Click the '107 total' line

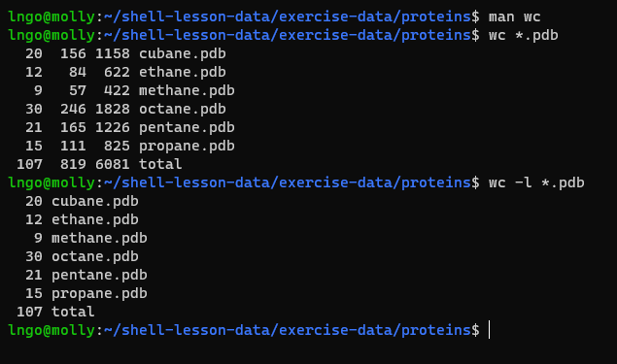[55, 312]
